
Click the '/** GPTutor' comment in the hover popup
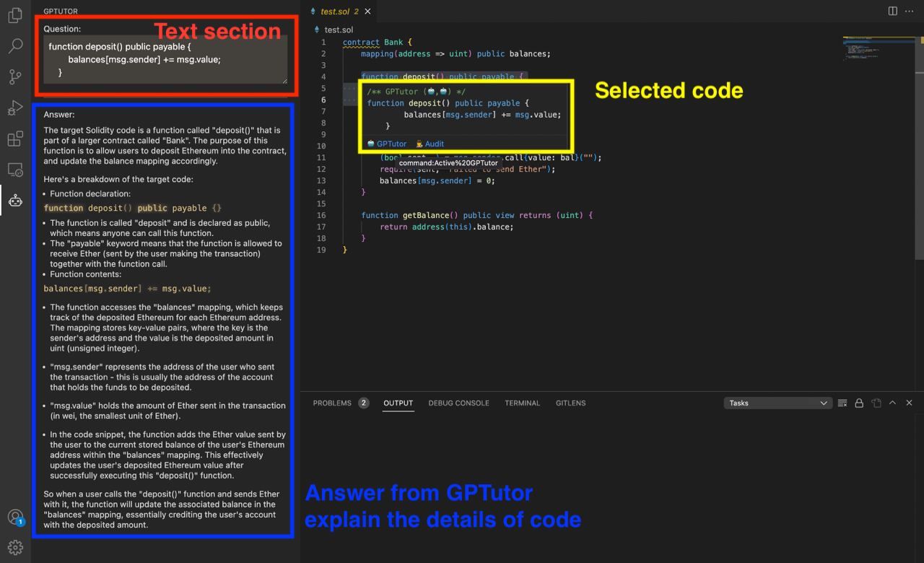(x=417, y=92)
